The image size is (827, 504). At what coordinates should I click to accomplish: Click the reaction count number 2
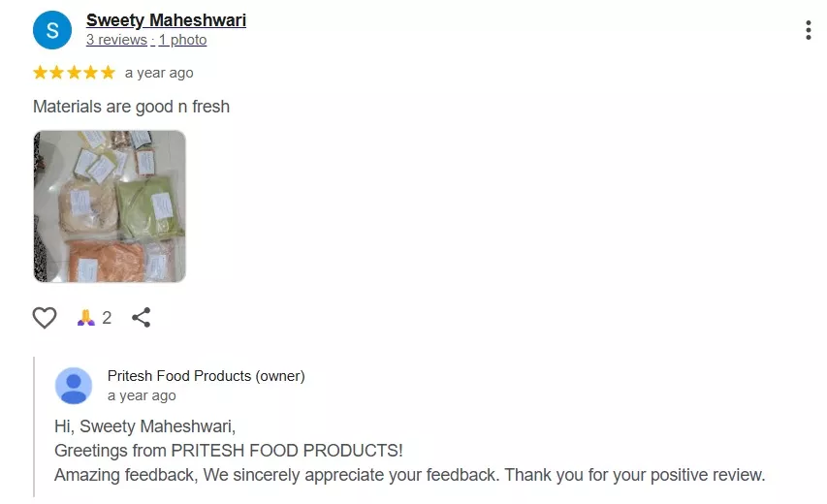pyautogui.click(x=107, y=318)
